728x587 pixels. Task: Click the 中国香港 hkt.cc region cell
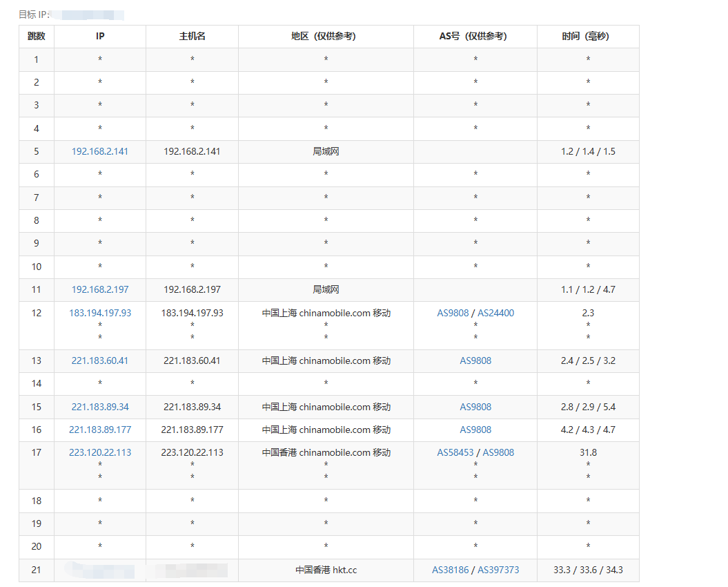(326, 570)
